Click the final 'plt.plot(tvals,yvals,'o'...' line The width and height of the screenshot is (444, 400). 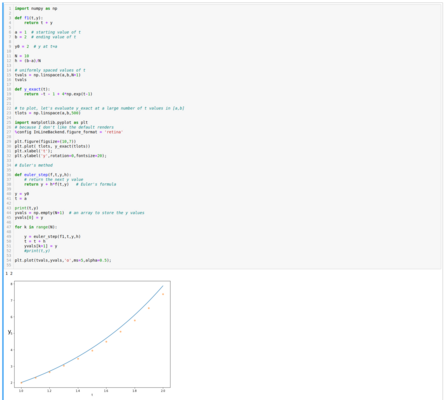coord(63,260)
